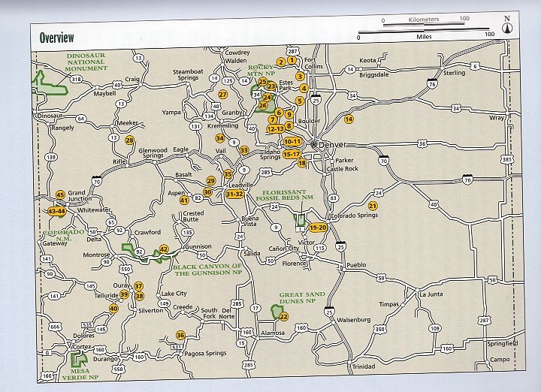Select marker 45 near Grand Junction

[x=60, y=196]
